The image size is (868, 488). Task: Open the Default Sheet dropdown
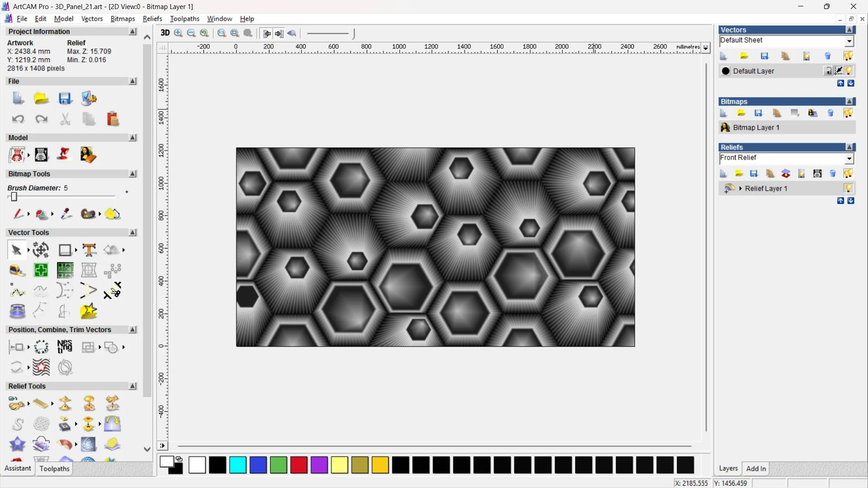tap(849, 41)
